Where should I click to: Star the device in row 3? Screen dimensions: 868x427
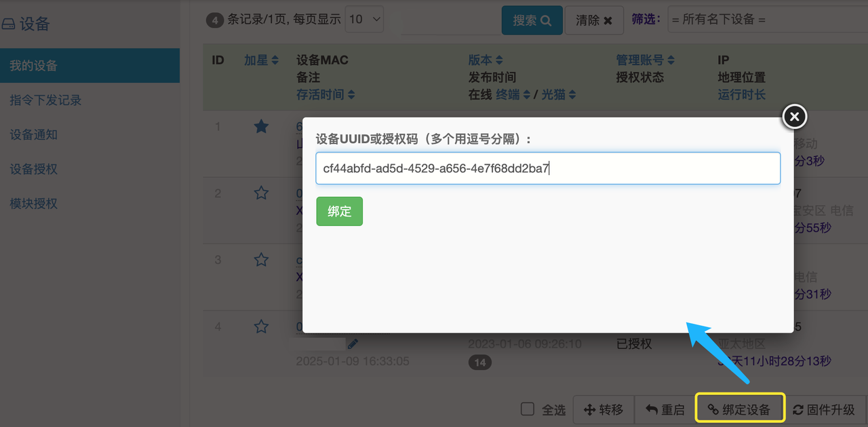coord(261,259)
